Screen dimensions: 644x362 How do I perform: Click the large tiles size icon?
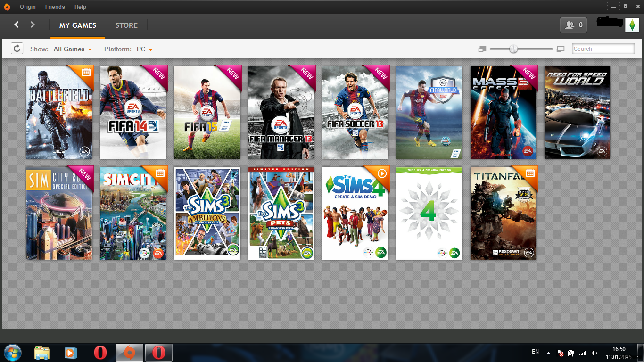point(561,49)
